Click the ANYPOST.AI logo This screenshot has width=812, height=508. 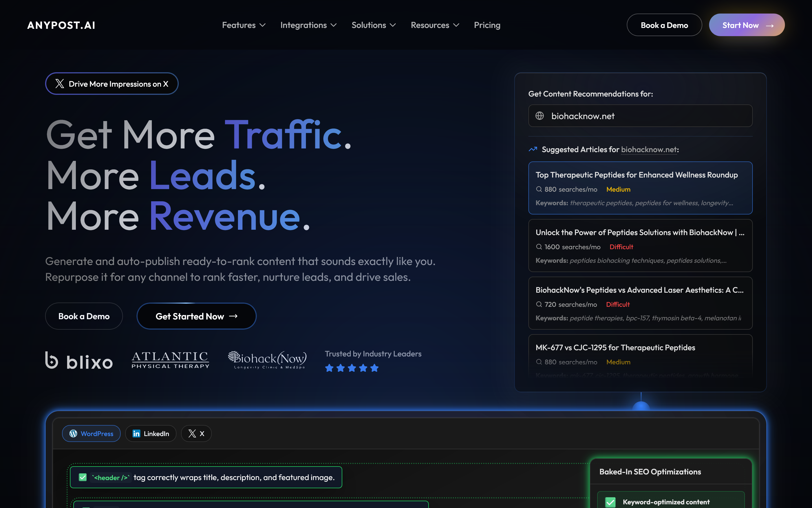61,25
